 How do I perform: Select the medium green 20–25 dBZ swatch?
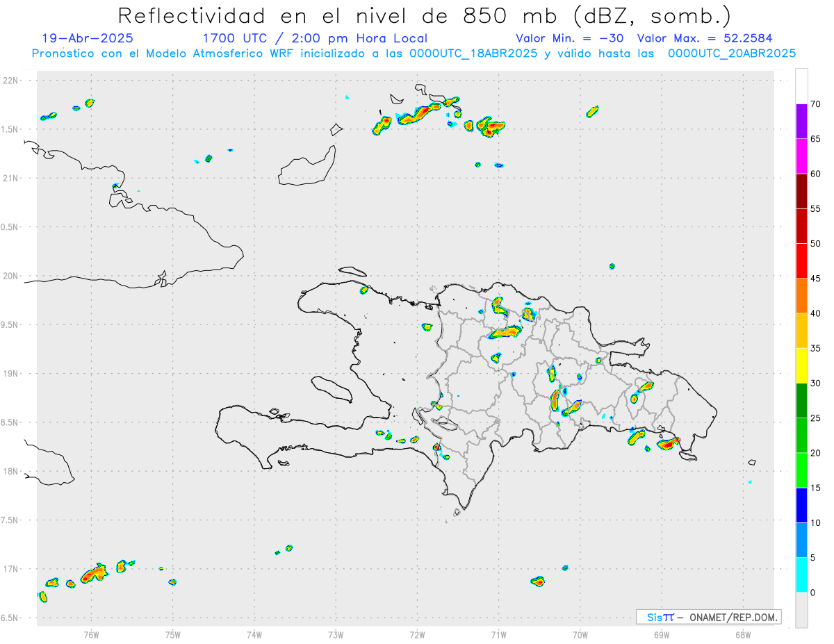(801, 436)
